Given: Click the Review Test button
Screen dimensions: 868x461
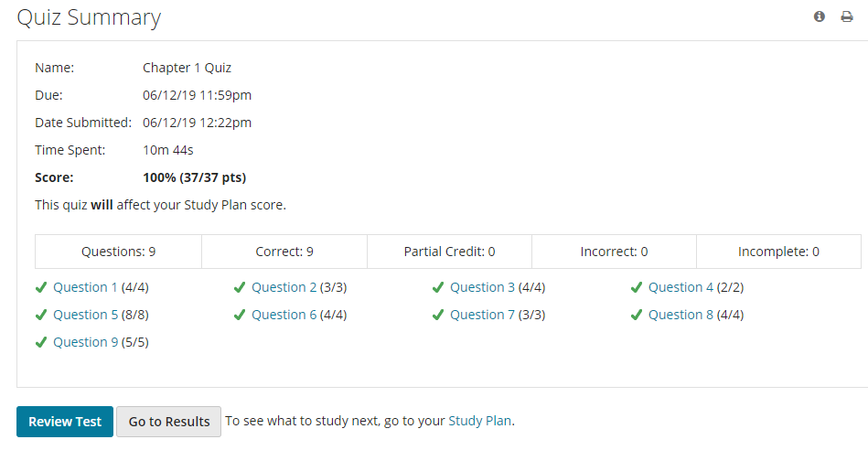Looking at the screenshot, I should [x=65, y=422].
